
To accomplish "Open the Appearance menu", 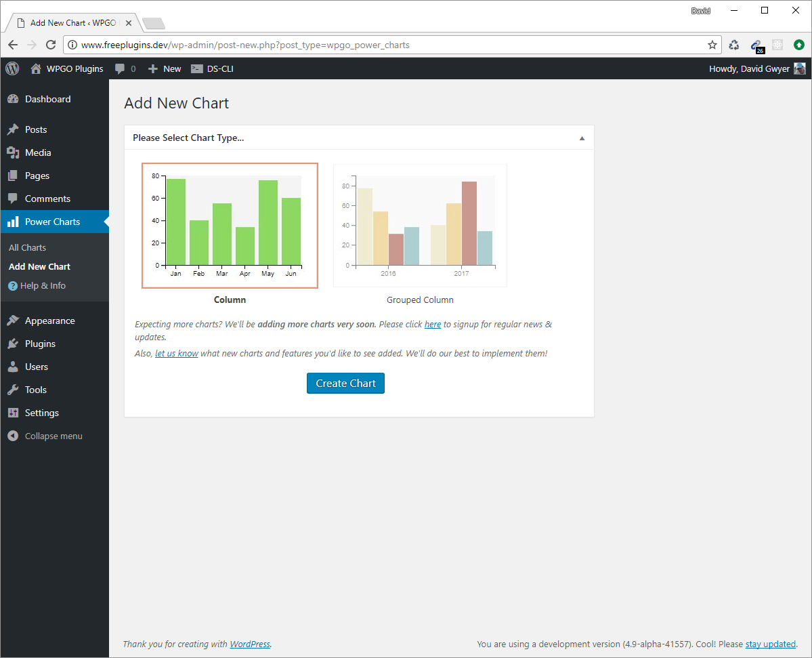I will pyautogui.click(x=54, y=321).
